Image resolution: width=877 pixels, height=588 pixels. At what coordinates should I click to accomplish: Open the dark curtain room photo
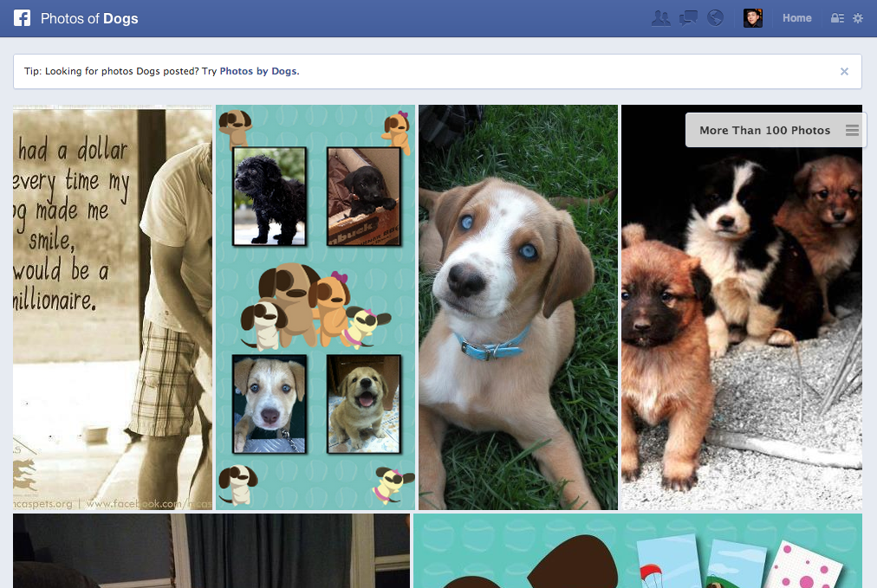[211, 551]
